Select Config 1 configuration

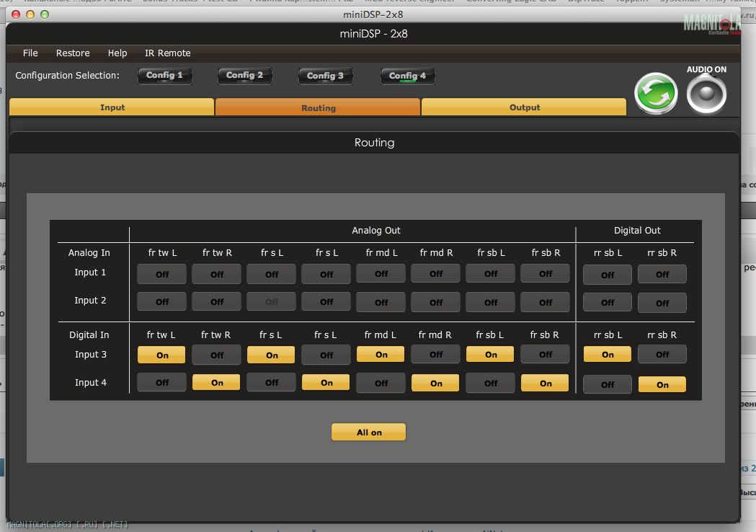click(164, 76)
